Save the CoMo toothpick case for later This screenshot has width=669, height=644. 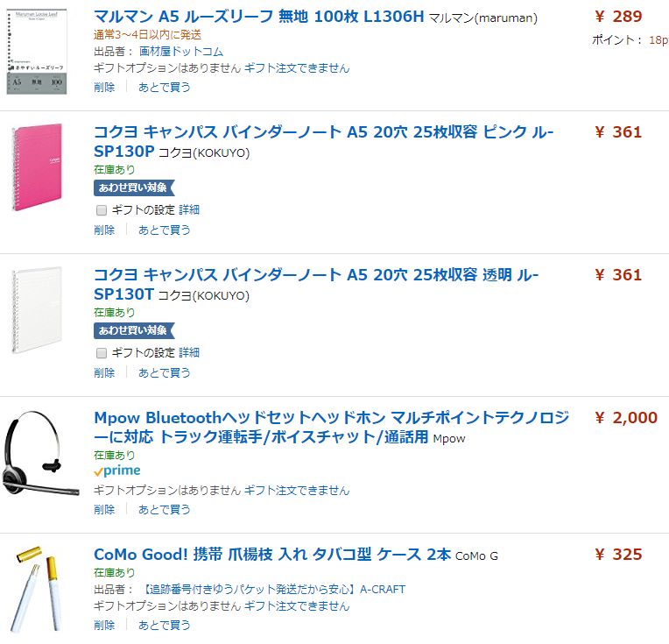[164, 625]
